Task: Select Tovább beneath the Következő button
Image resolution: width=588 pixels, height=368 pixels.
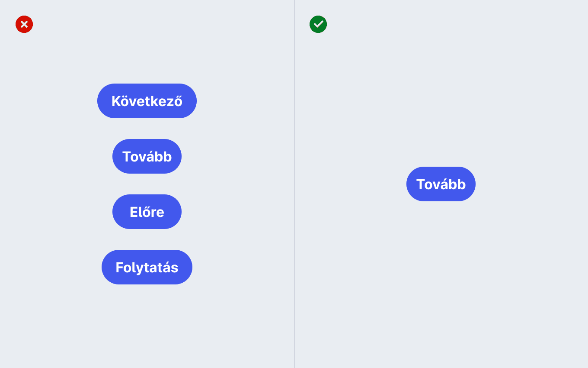Action: click(147, 156)
